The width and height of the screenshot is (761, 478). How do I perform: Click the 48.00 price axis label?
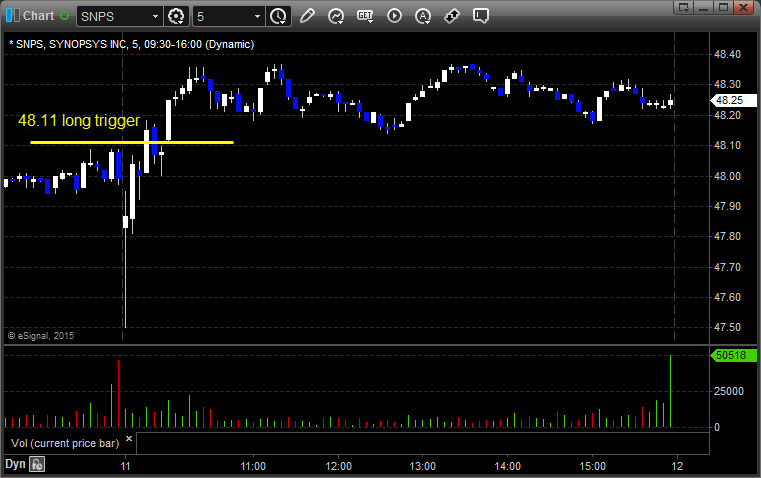tap(728, 176)
